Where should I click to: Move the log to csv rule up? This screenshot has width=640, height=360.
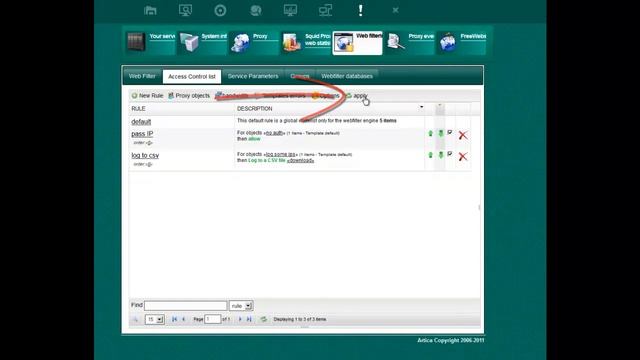pos(430,155)
